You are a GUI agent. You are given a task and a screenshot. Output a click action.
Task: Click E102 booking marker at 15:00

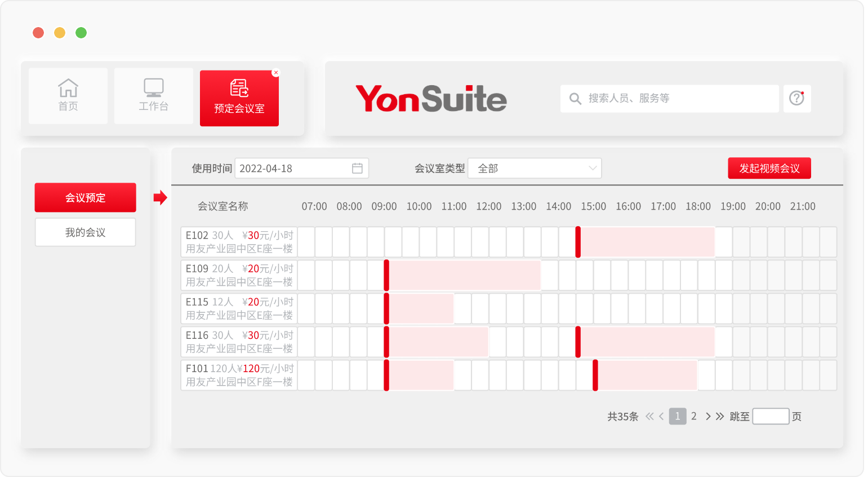[578, 242]
